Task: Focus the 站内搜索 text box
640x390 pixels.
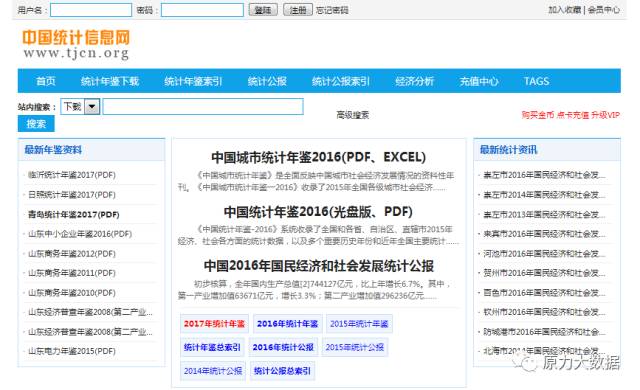Action: pyautogui.click(x=203, y=106)
